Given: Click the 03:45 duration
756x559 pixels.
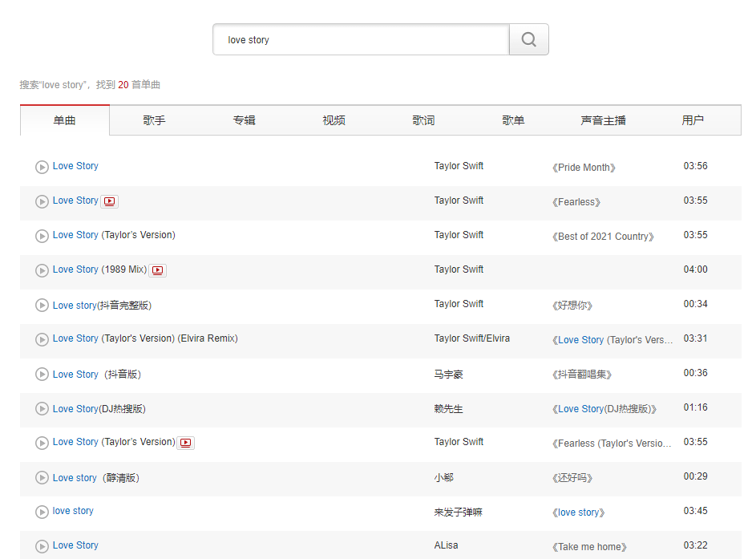Looking at the screenshot, I should coord(695,511).
